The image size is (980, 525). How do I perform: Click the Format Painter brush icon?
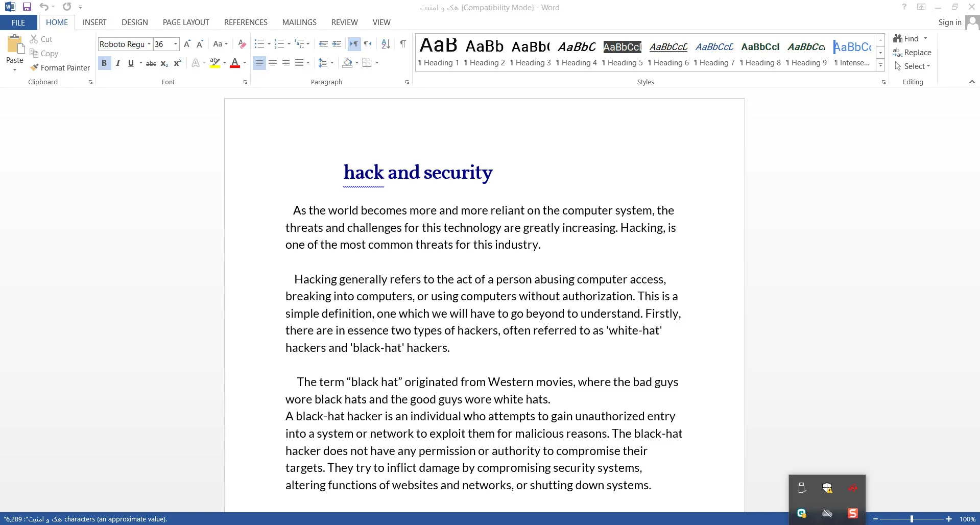[x=34, y=67]
